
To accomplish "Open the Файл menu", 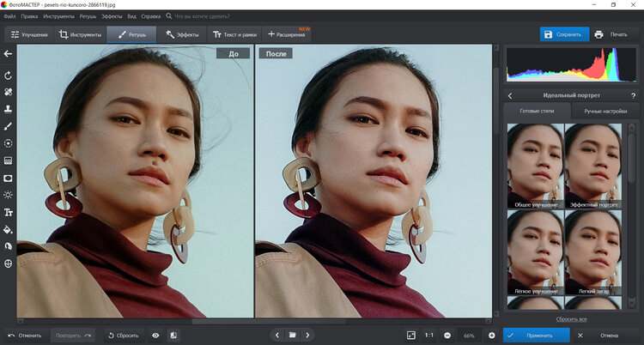I will click(x=9, y=16).
